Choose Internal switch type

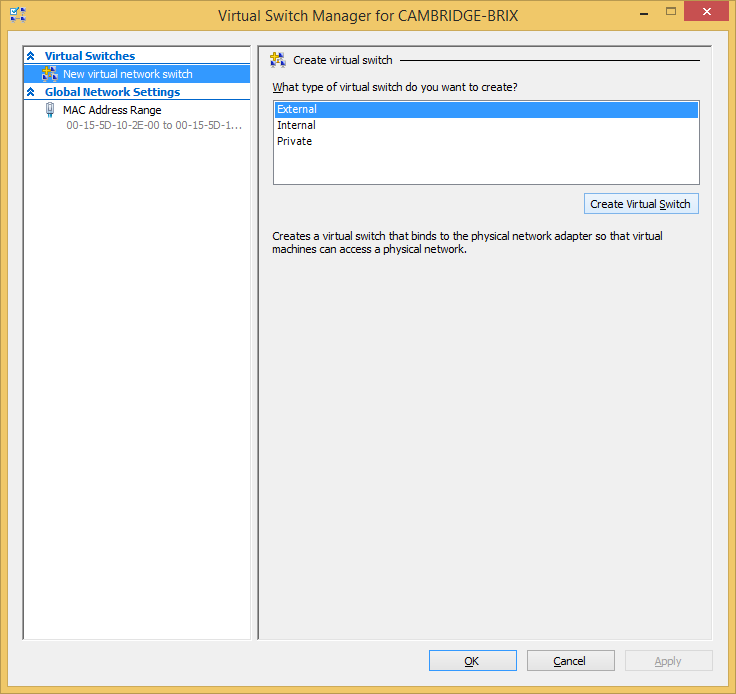click(296, 125)
